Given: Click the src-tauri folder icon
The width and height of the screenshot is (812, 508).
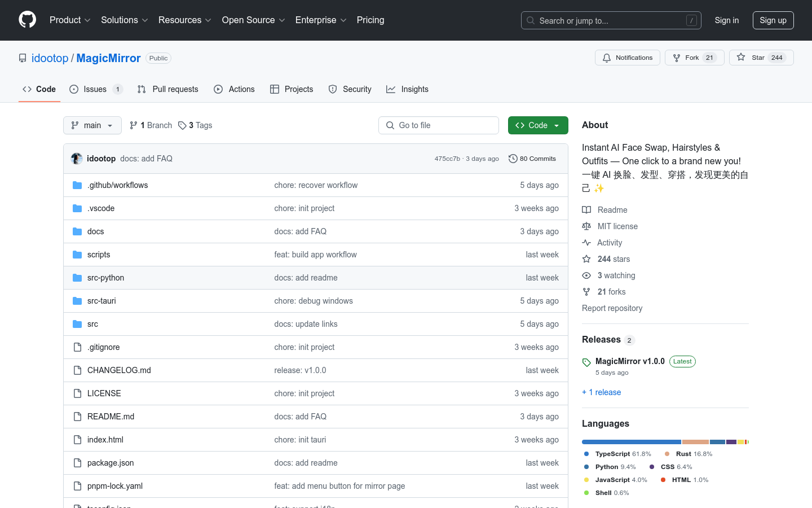Looking at the screenshot, I should (x=77, y=301).
